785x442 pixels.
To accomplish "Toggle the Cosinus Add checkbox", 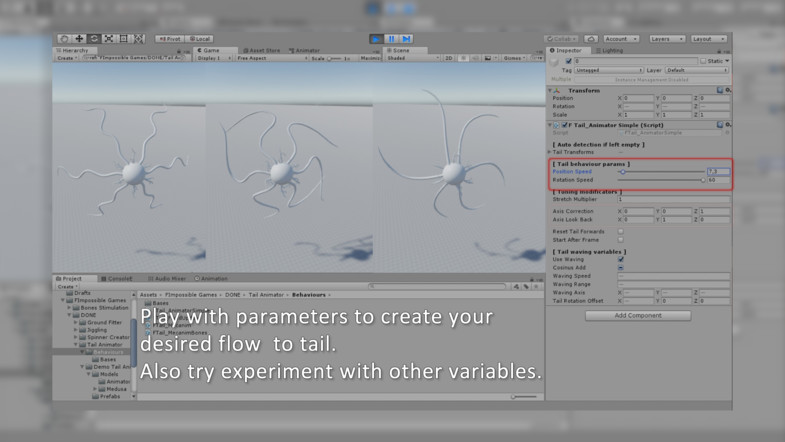I will (x=621, y=268).
